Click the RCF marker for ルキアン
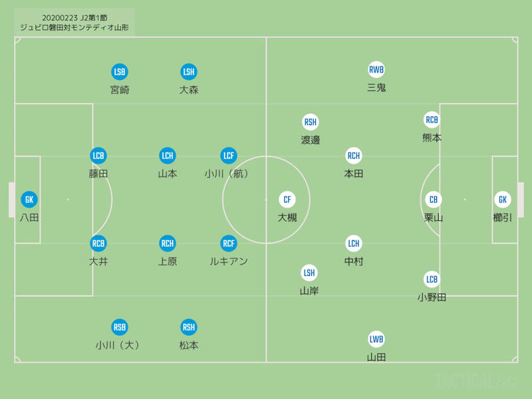The width and height of the screenshot is (532, 399). pyautogui.click(x=229, y=243)
